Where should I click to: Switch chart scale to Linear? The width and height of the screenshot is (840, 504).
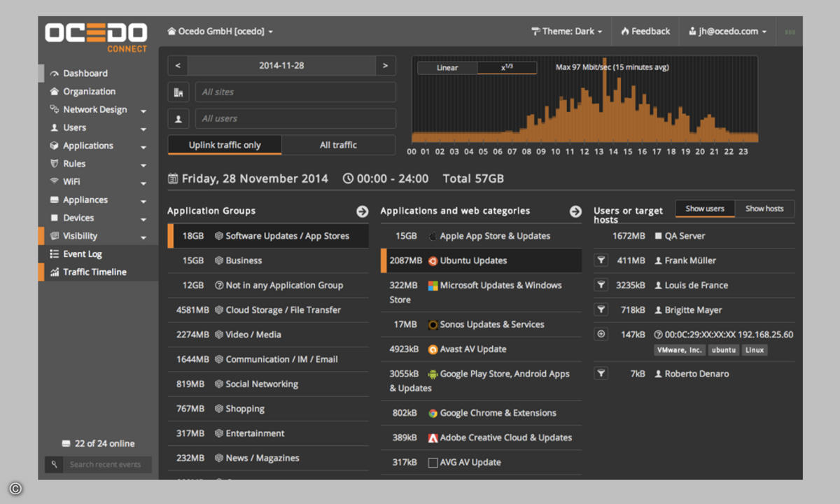pos(447,68)
